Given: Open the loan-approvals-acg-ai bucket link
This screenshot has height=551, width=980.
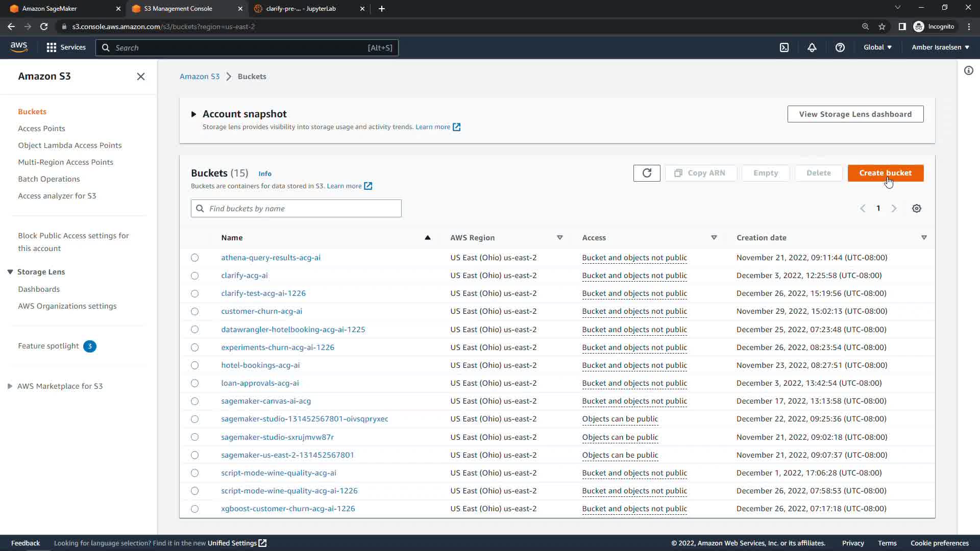Looking at the screenshot, I should pos(260,383).
